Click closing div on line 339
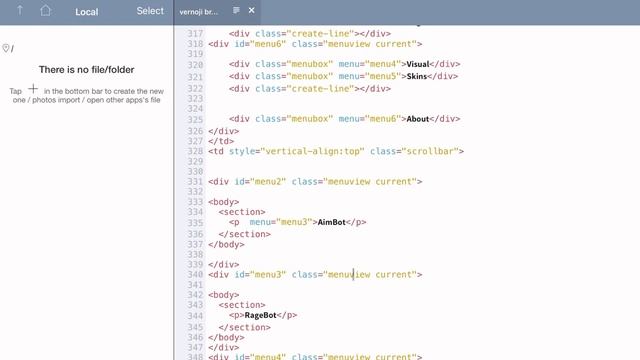640x360 pixels. click(x=224, y=264)
